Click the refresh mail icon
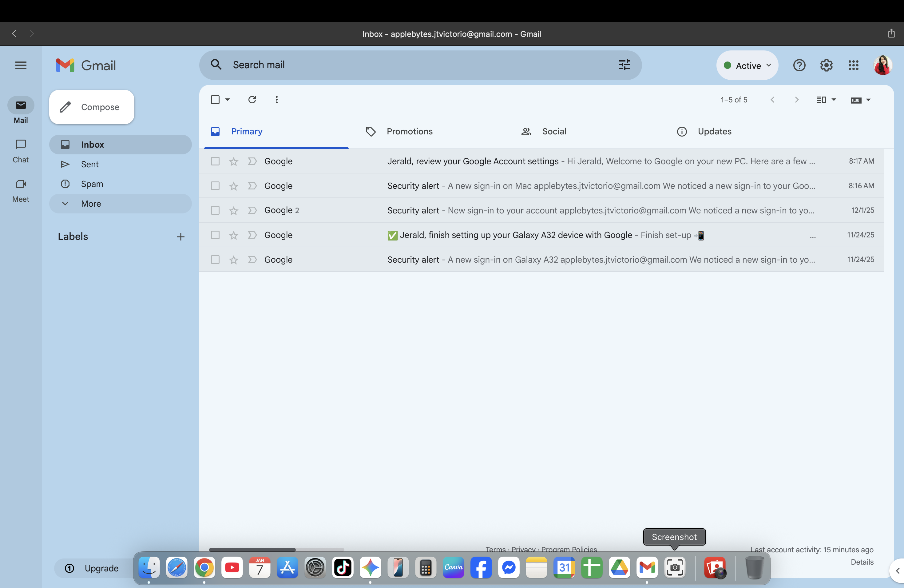The image size is (904, 588). coord(252,100)
